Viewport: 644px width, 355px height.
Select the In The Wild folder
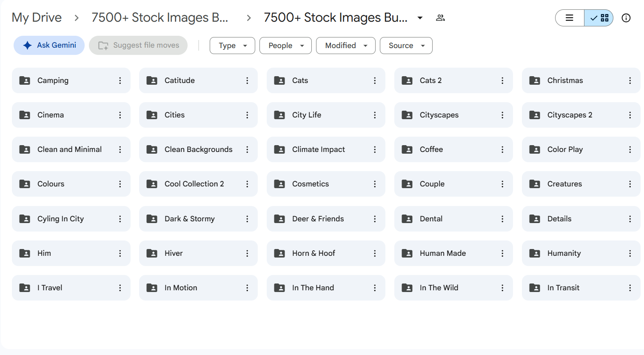click(x=453, y=288)
